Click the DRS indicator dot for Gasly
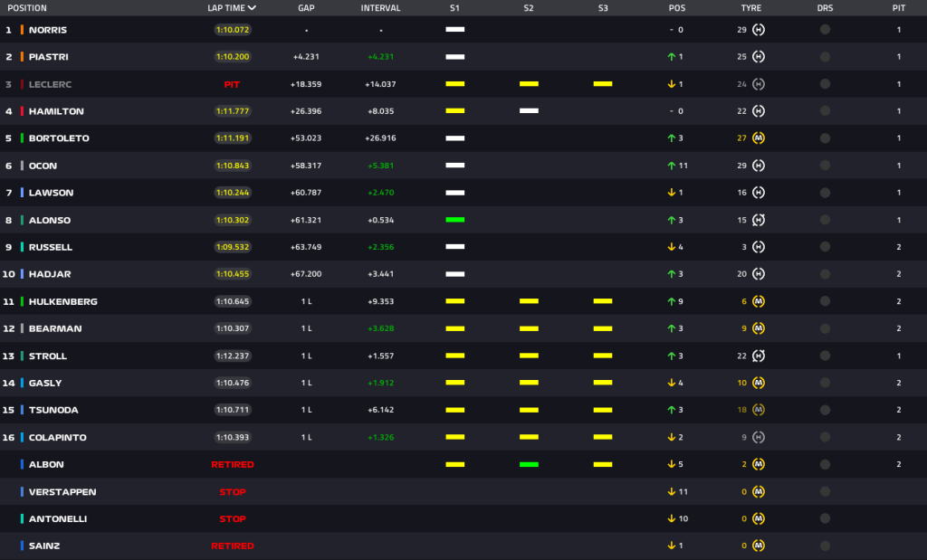 [x=825, y=383]
